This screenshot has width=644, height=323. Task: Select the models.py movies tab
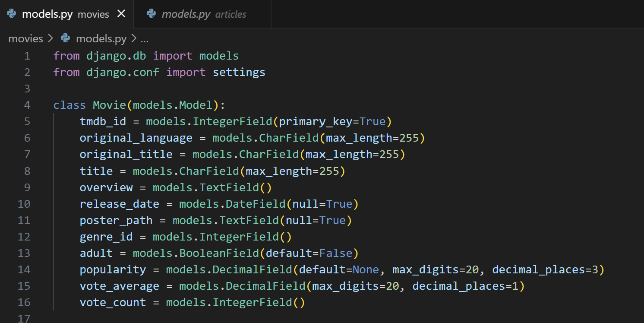(67, 14)
